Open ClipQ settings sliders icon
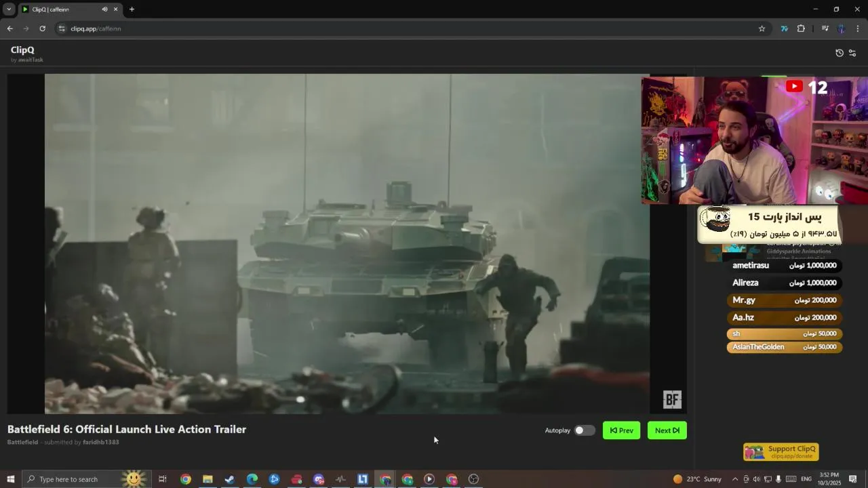The width and height of the screenshot is (868, 488). tap(852, 53)
